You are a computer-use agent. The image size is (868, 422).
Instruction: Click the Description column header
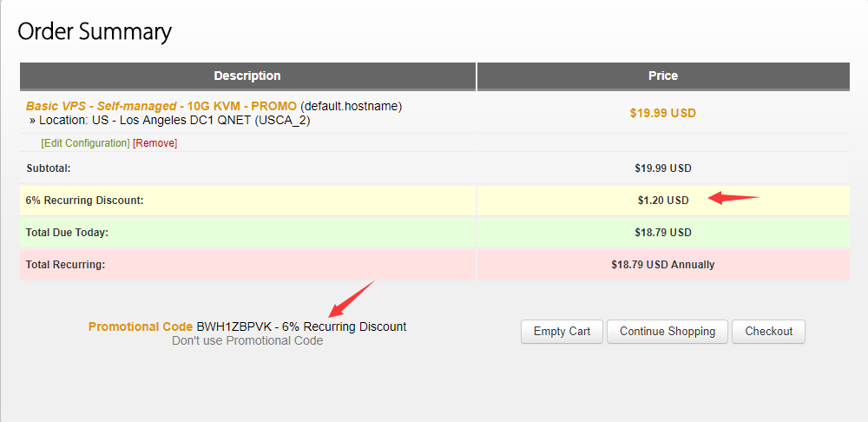(x=247, y=76)
